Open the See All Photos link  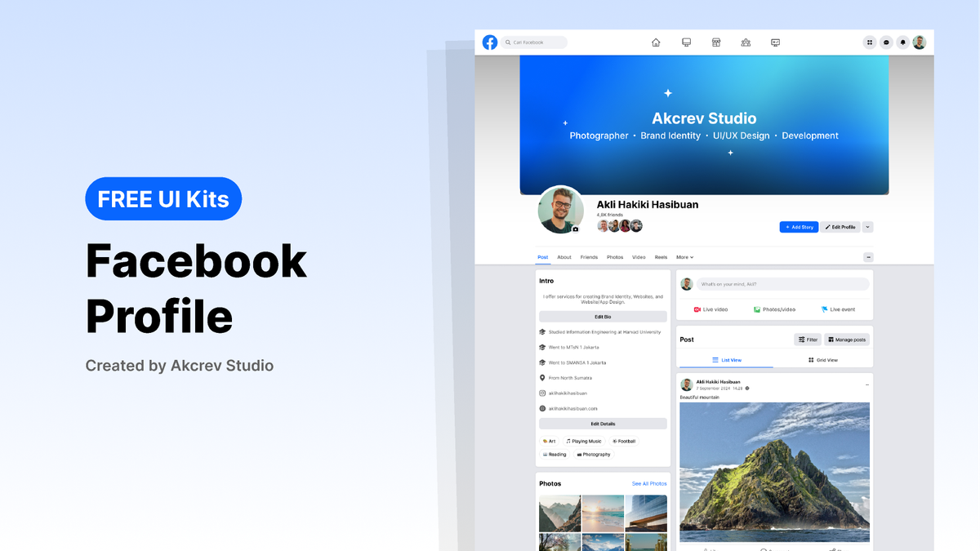[649, 484]
